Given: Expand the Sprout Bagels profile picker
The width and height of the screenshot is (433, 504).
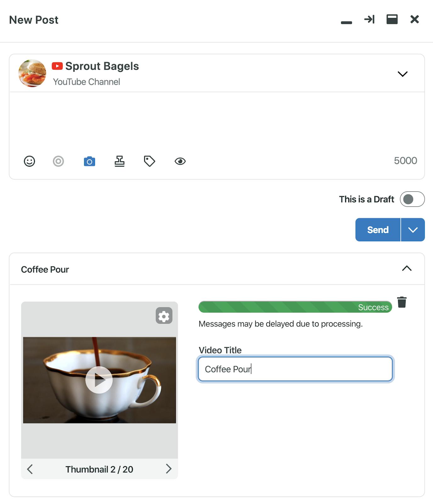Looking at the screenshot, I should [x=402, y=74].
